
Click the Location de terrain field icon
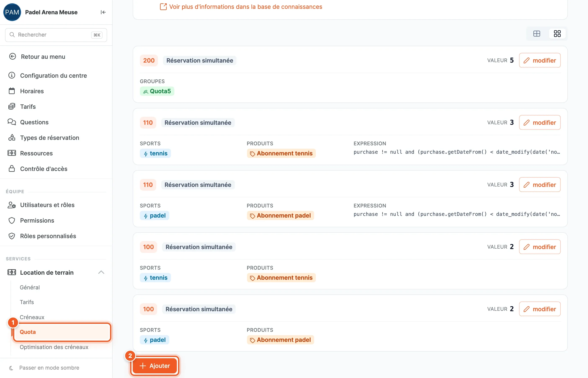tap(12, 272)
